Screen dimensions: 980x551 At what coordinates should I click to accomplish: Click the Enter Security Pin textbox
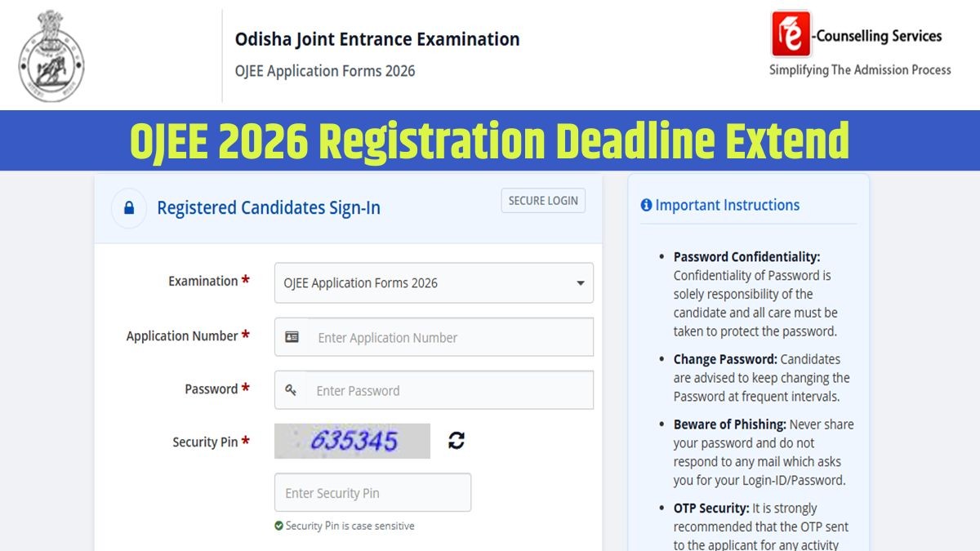tap(372, 493)
